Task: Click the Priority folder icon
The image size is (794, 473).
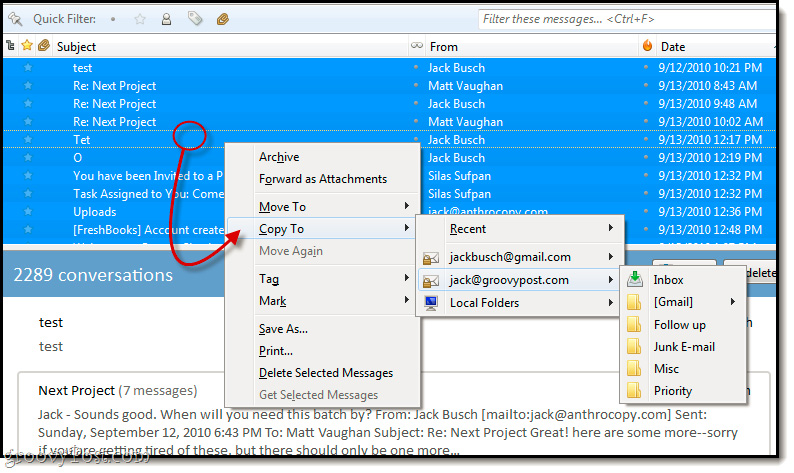Action: [634, 391]
